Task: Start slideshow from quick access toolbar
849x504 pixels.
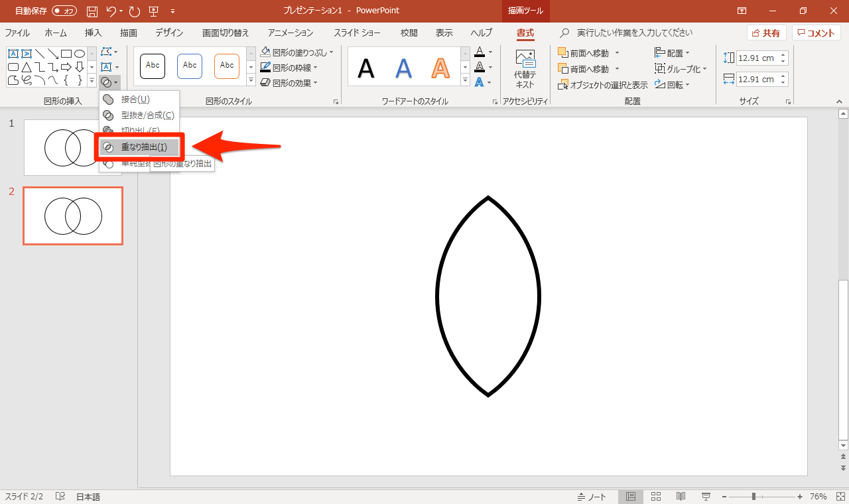Action: tap(154, 11)
